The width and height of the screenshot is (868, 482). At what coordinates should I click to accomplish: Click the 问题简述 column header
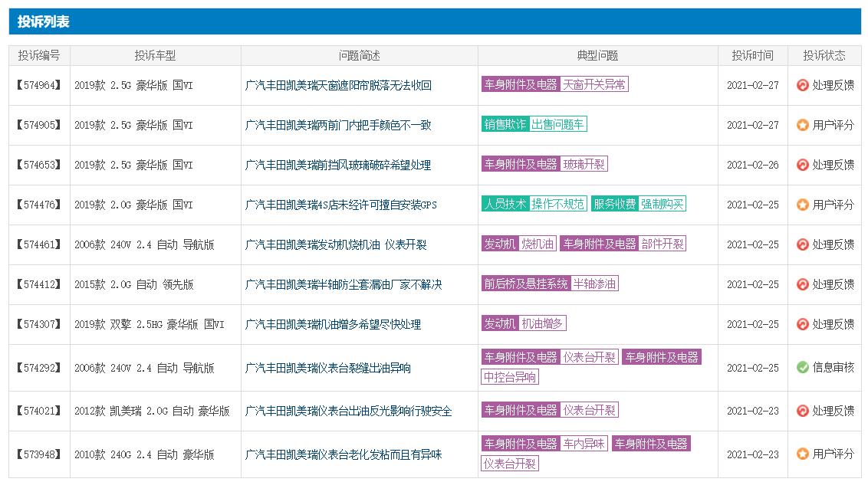[360, 55]
